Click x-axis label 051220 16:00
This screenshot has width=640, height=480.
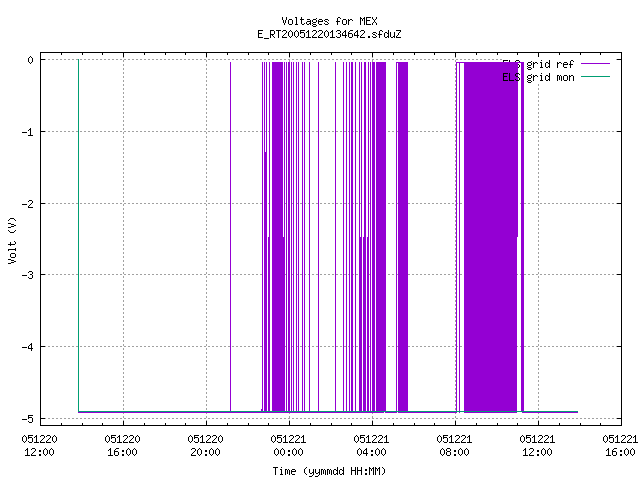[122, 446]
